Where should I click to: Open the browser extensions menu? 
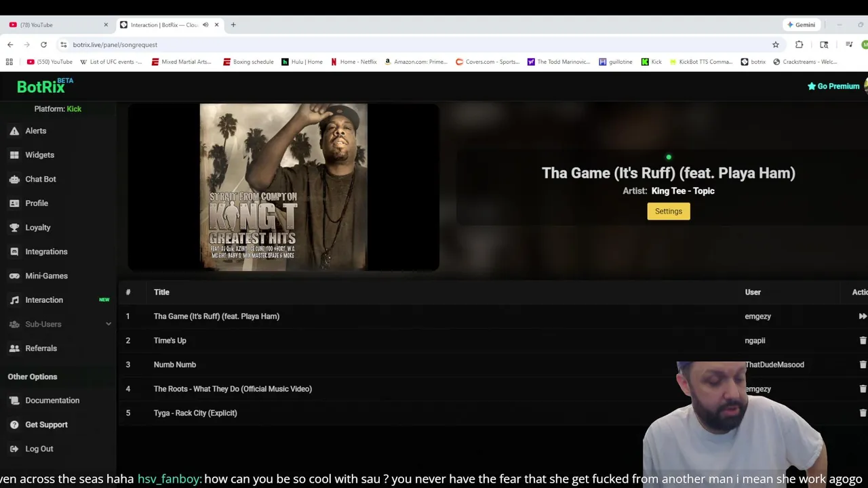tap(799, 45)
